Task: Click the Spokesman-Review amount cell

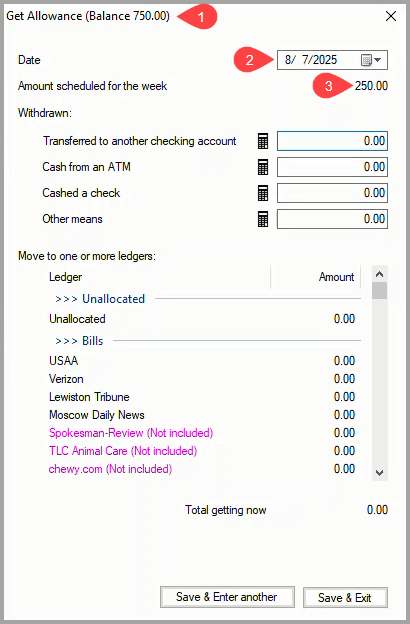Action: tap(344, 433)
